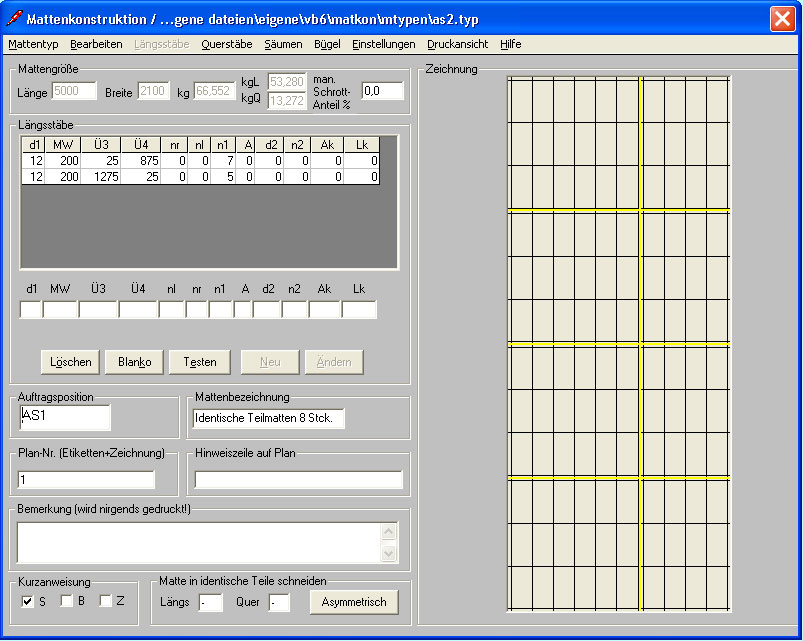The image size is (803, 641).
Task: Click the disabled Neu button
Action: pos(270,362)
